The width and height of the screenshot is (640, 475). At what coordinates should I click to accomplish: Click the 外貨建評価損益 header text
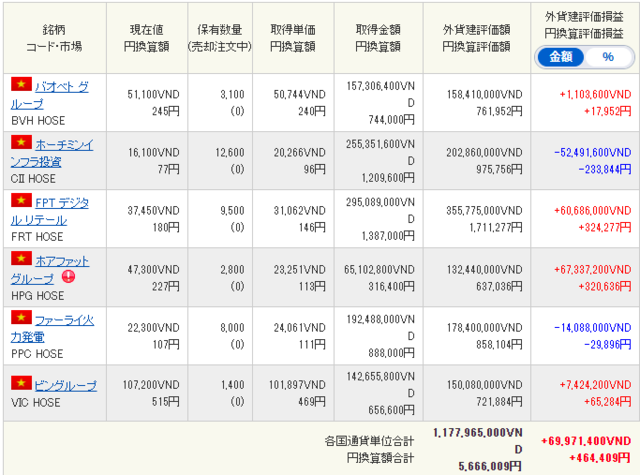point(584,17)
